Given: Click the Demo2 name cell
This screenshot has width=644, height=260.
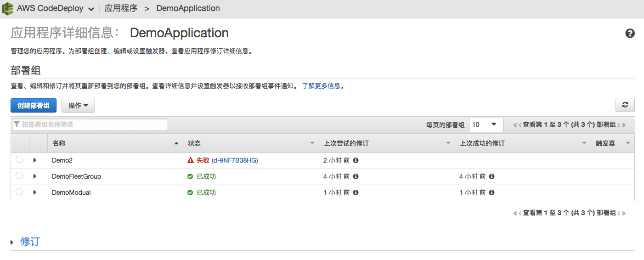Looking at the screenshot, I should tap(62, 160).
